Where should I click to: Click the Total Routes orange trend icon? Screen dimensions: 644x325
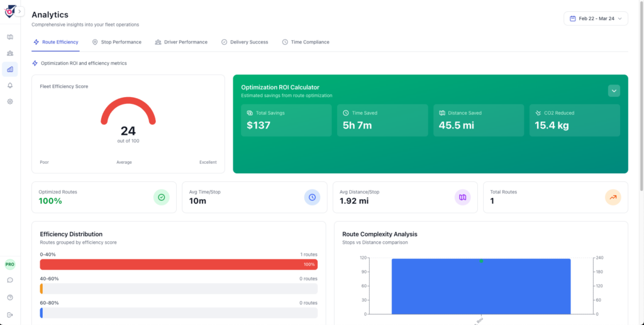click(613, 198)
